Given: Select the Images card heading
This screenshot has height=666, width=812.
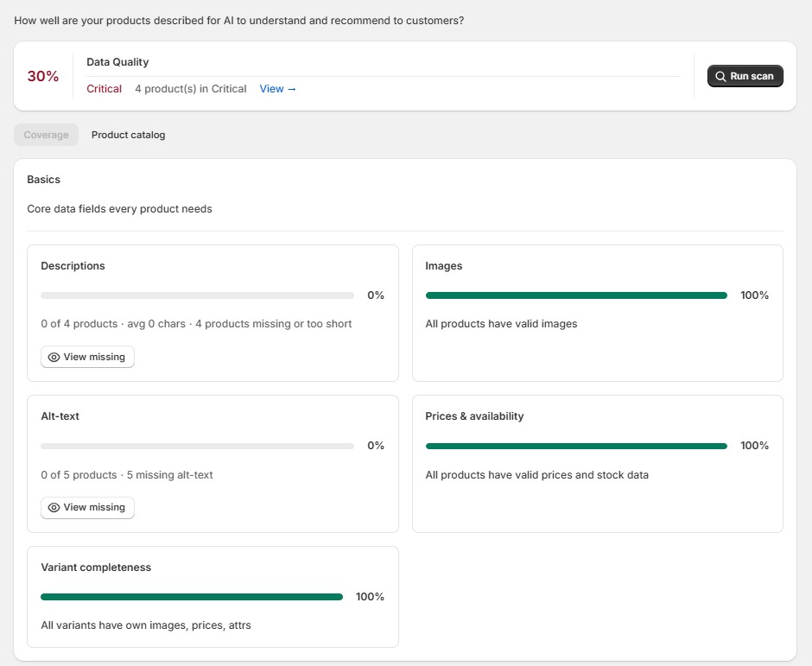Looking at the screenshot, I should pyautogui.click(x=444, y=266).
